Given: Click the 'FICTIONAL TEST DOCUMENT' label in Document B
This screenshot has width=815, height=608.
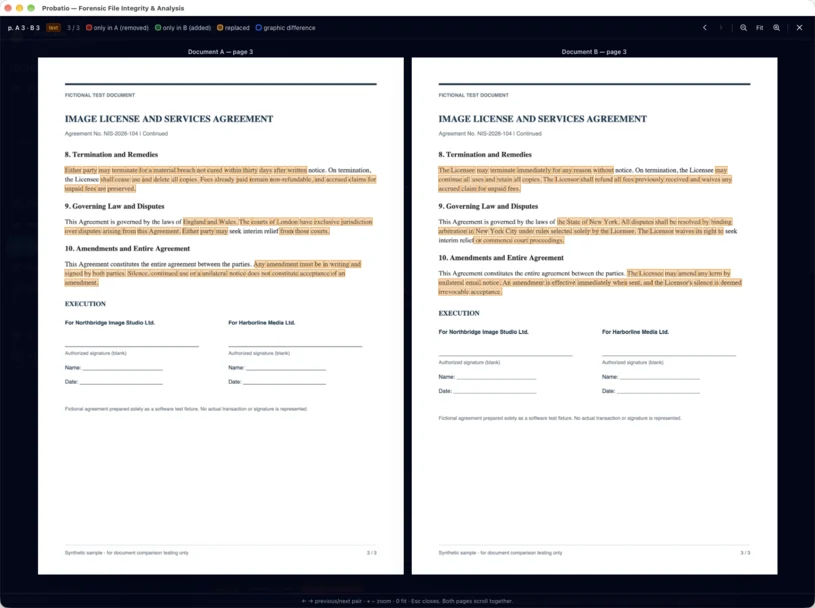Looking at the screenshot, I should (474, 96).
